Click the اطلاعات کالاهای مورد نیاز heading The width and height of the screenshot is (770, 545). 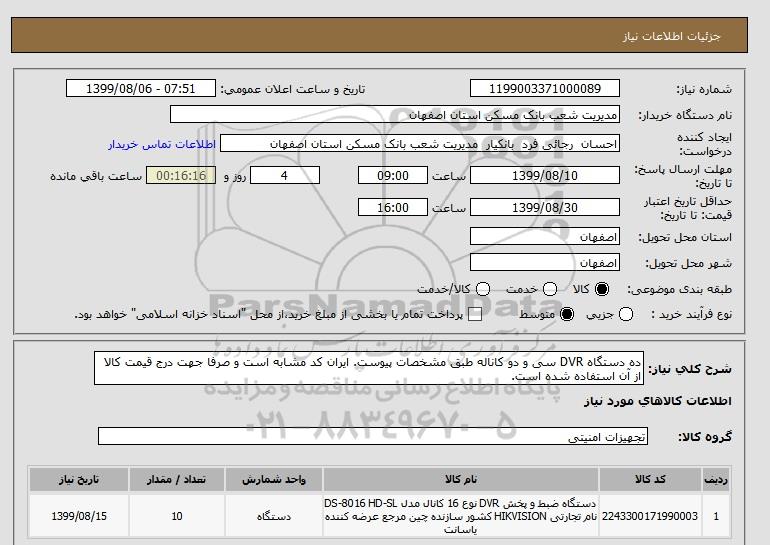pos(658,401)
